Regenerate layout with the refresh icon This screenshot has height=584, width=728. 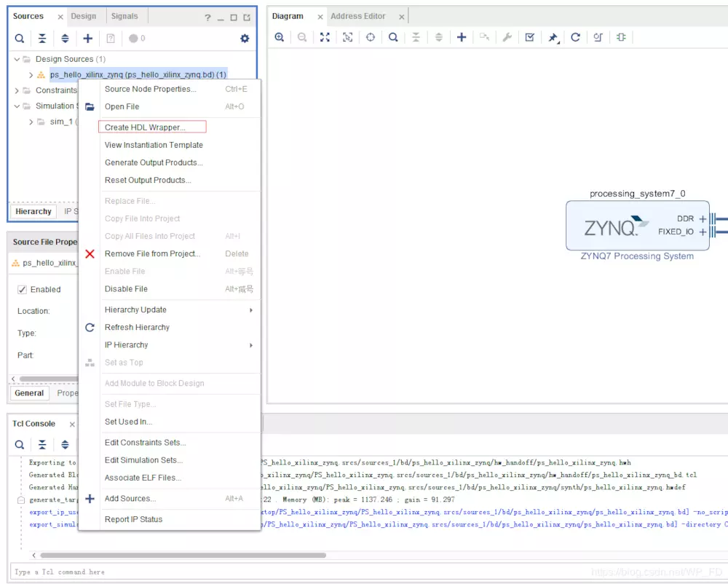click(575, 37)
